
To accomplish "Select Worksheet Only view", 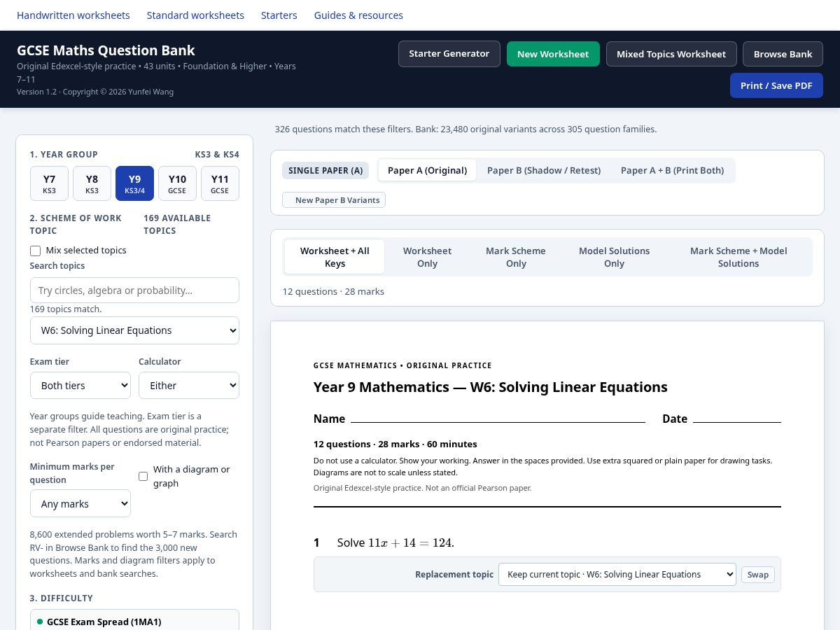I will (x=427, y=257).
